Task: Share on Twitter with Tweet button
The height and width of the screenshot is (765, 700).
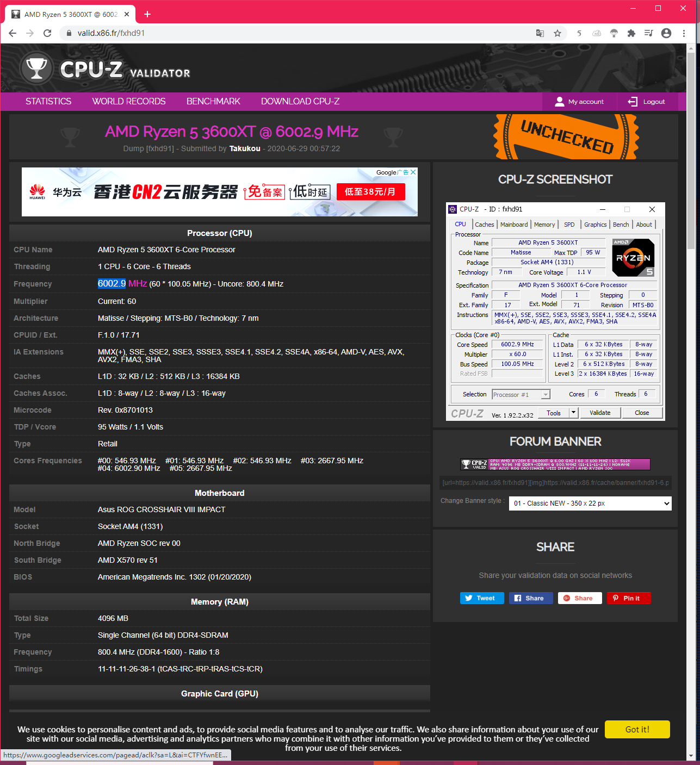Action: pos(482,598)
